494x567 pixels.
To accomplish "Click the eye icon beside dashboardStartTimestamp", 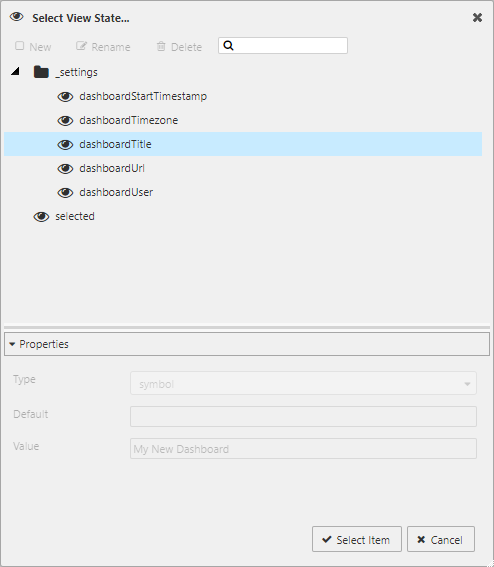I will (x=65, y=97).
